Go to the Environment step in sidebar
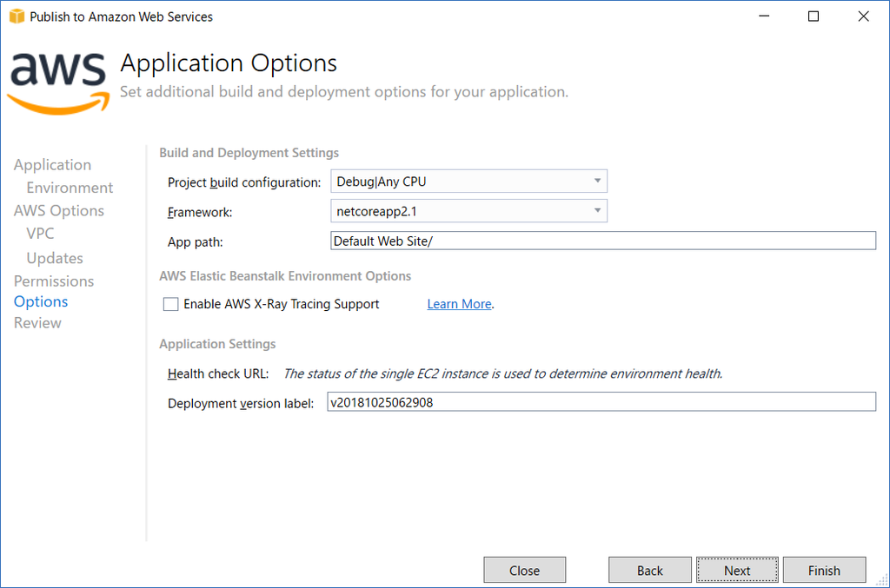 coord(70,188)
